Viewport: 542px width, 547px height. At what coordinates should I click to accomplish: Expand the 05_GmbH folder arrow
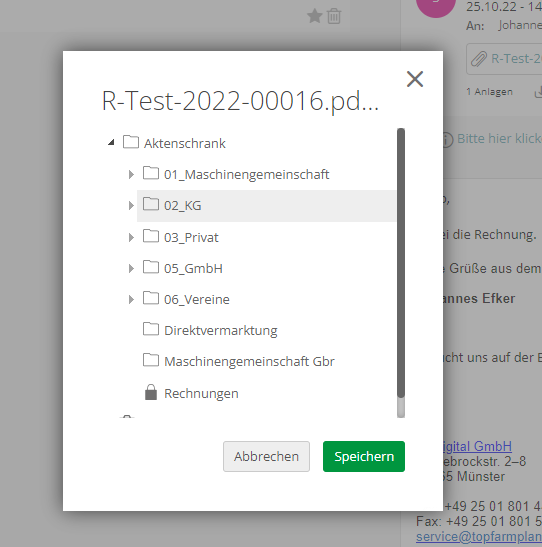point(131,268)
